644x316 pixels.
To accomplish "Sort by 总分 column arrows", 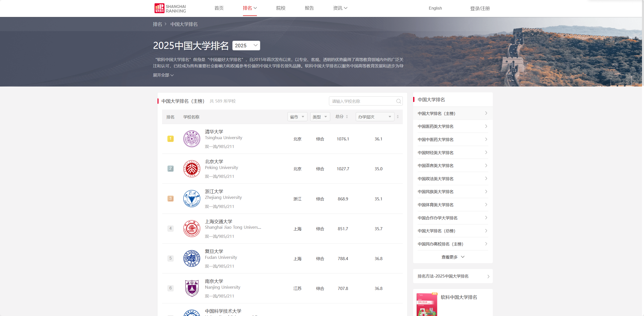I will point(347,117).
